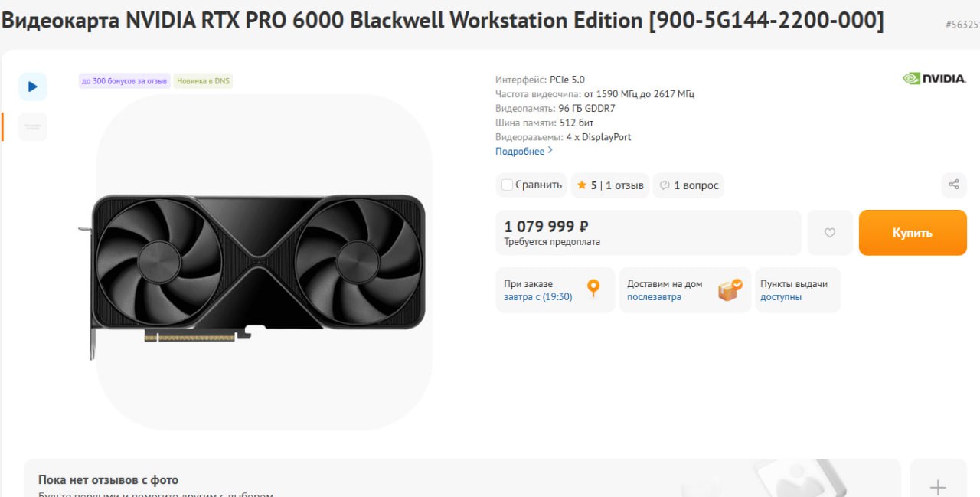The height and width of the screenshot is (497, 980).
Task: Open the share icon menu
Action: (x=953, y=185)
